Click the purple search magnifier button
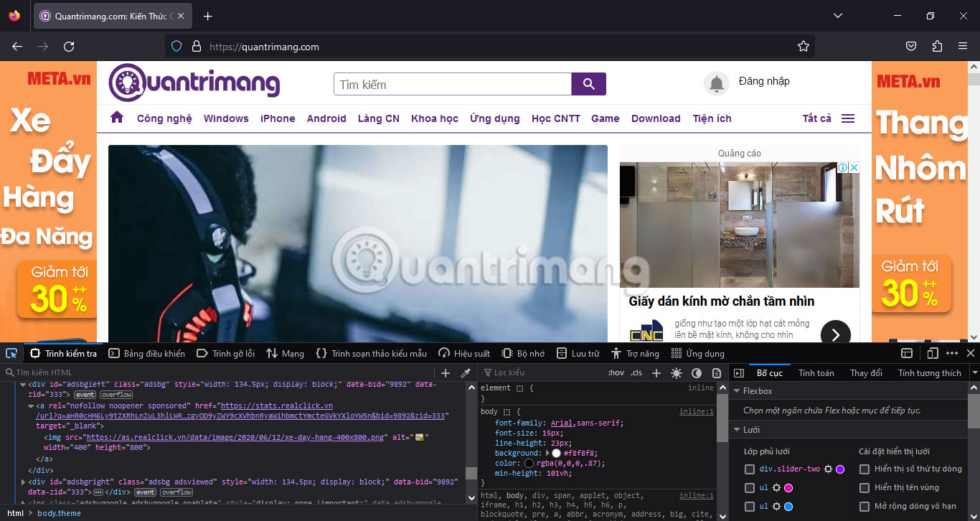 (589, 84)
